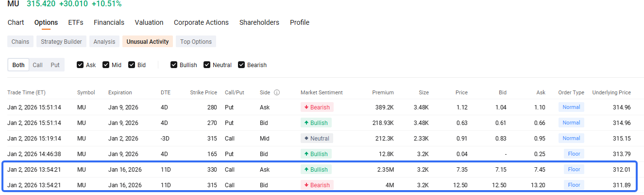Uncheck the Bullish sentiment checkbox
Image resolution: width=644 pixels, height=195 pixels.
tap(174, 65)
